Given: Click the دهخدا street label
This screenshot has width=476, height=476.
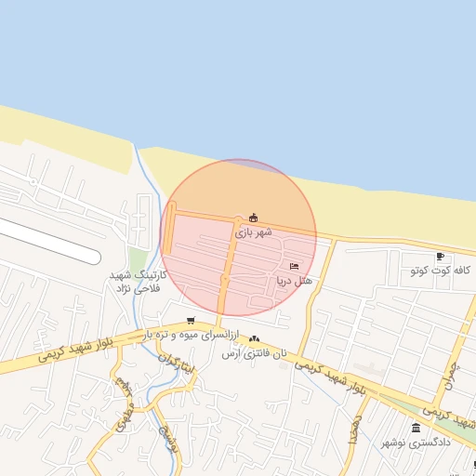Looking at the screenshot, I should point(355,430).
